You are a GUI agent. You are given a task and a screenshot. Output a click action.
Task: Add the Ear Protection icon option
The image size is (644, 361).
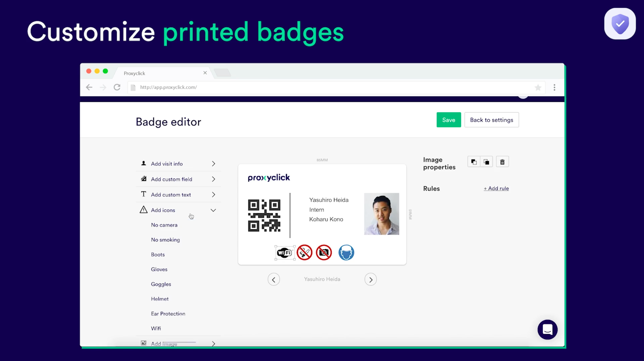pos(168,314)
